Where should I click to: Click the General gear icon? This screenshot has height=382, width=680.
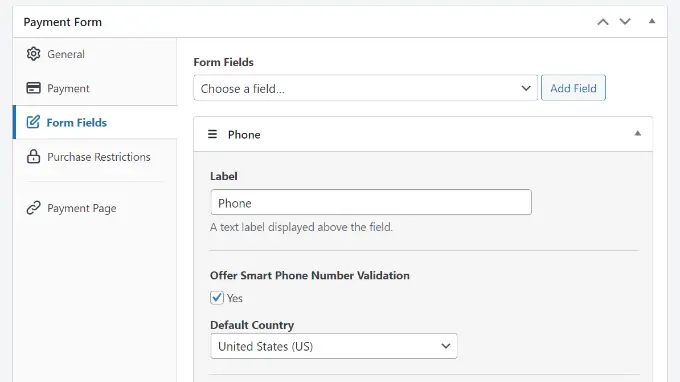[x=33, y=54]
